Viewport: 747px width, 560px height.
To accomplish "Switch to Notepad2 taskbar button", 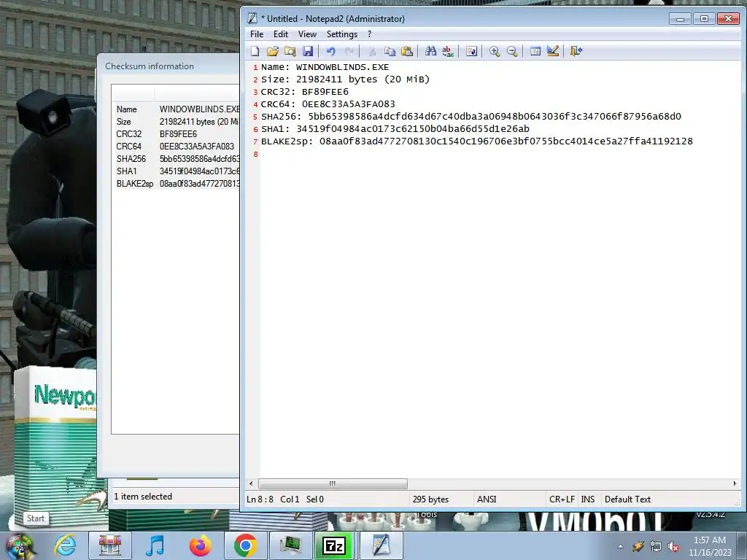I will coord(381,545).
